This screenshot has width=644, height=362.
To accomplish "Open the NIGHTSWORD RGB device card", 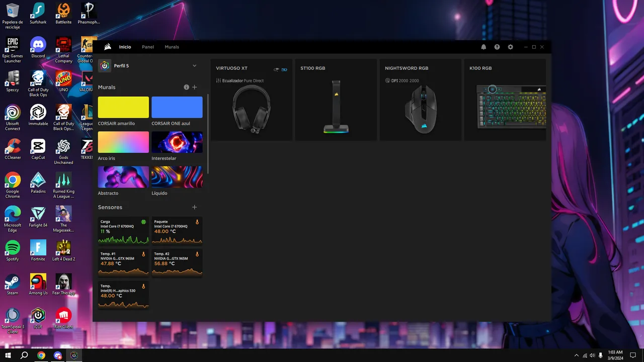I will coord(421,100).
